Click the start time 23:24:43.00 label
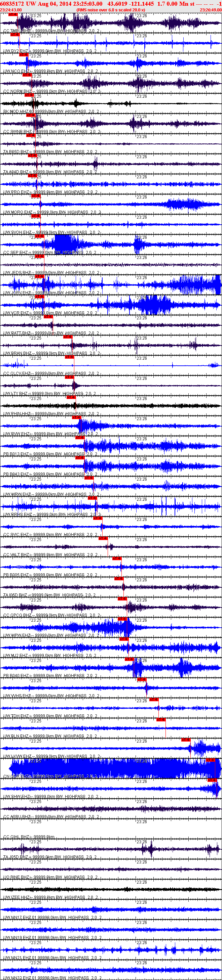Screen dimensions: 222x980 [x=11, y=10]
